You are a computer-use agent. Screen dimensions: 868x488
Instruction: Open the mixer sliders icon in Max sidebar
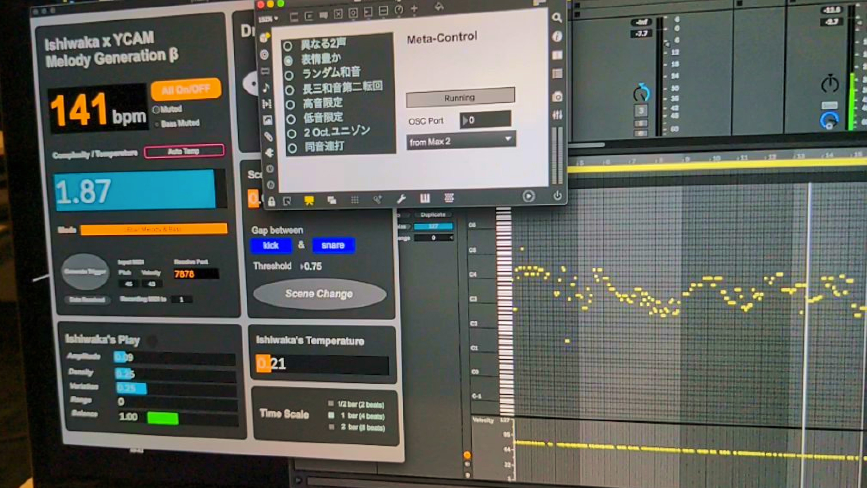point(557,115)
